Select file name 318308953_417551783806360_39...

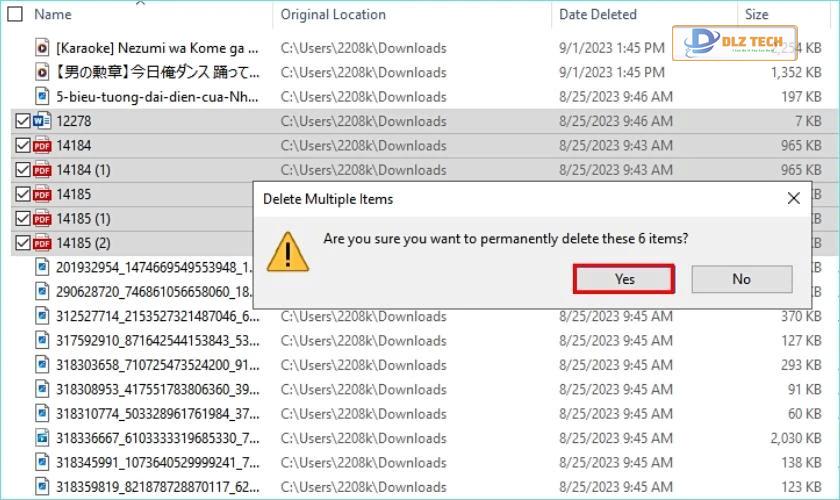pos(158,389)
